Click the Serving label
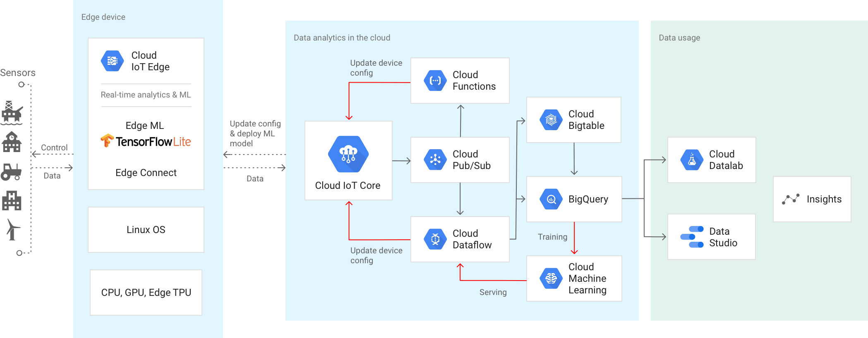The image size is (868, 338). (x=493, y=292)
